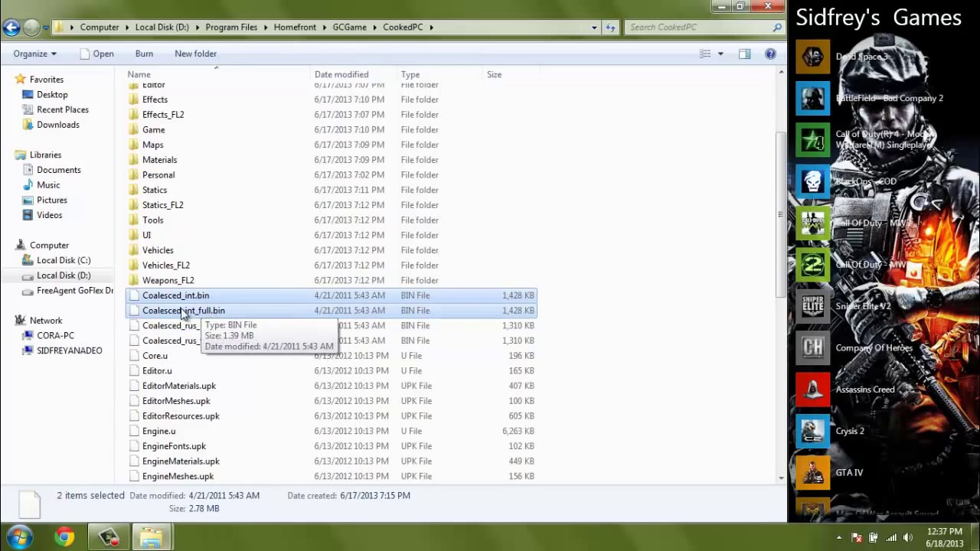Sort by Date modified column header

[x=354, y=74]
